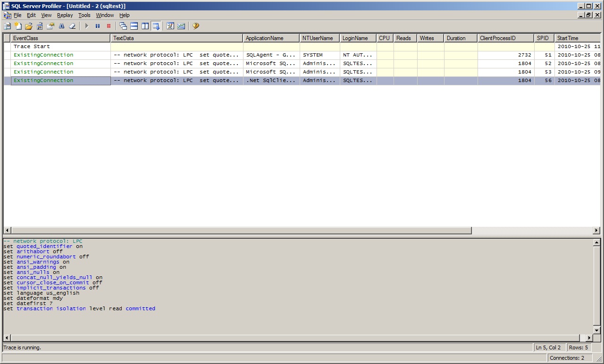Image resolution: width=604 pixels, height=364 pixels.
Task: Open the Window menu
Action: pyautogui.click(x=105, y=15)
